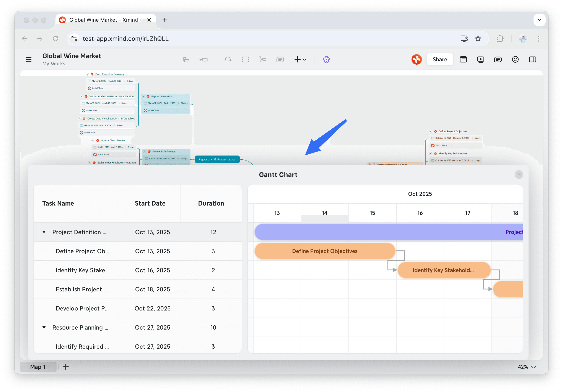The height and width of the screenshot is (392, 563).
Task: Click the redo arrow icon
Action: [x=228, y=59]
